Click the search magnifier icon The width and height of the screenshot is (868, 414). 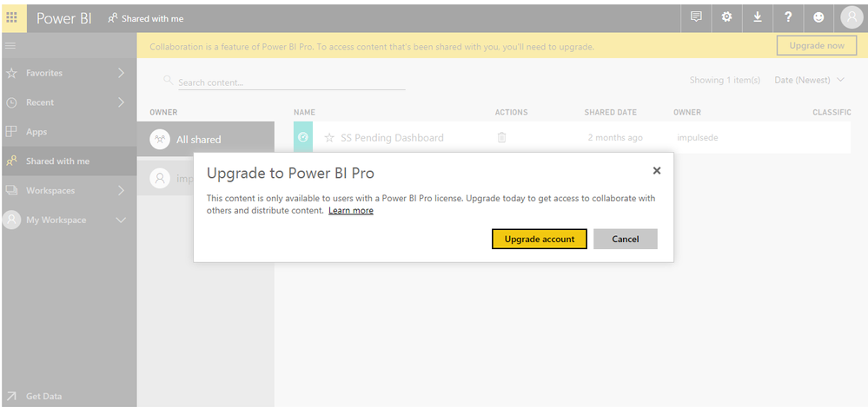[169, 81]
